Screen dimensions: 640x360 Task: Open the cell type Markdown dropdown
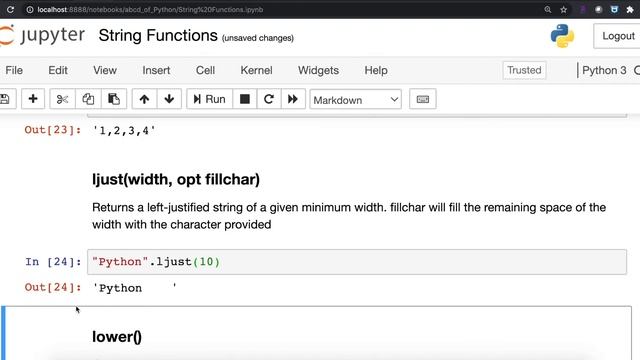tap(356, 100)
